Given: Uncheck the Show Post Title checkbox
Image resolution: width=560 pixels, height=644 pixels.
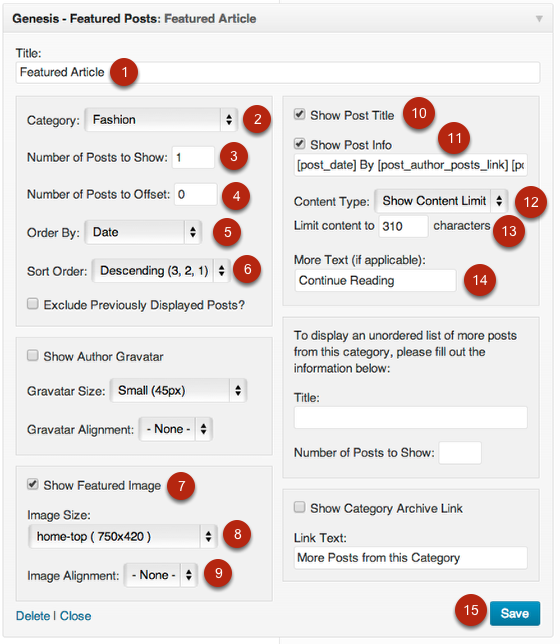Looking at the screenshot, I should click(x=300, y=114).
